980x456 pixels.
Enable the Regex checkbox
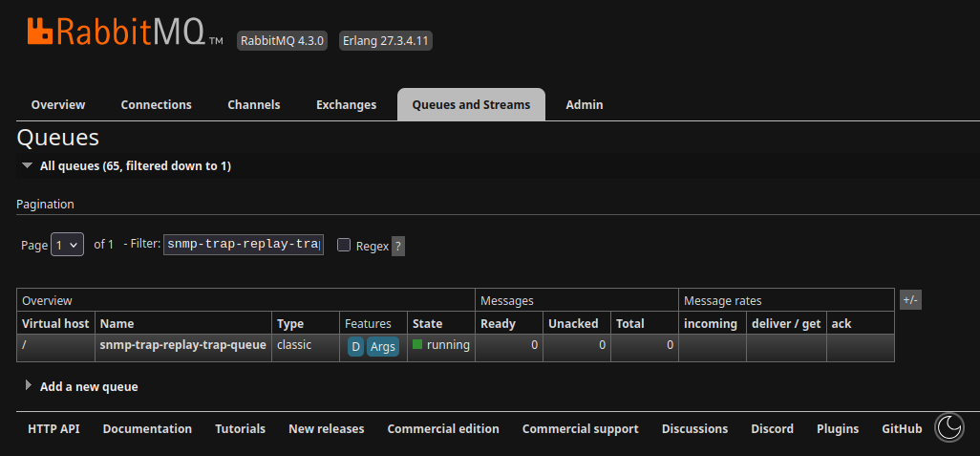point(344,245)
